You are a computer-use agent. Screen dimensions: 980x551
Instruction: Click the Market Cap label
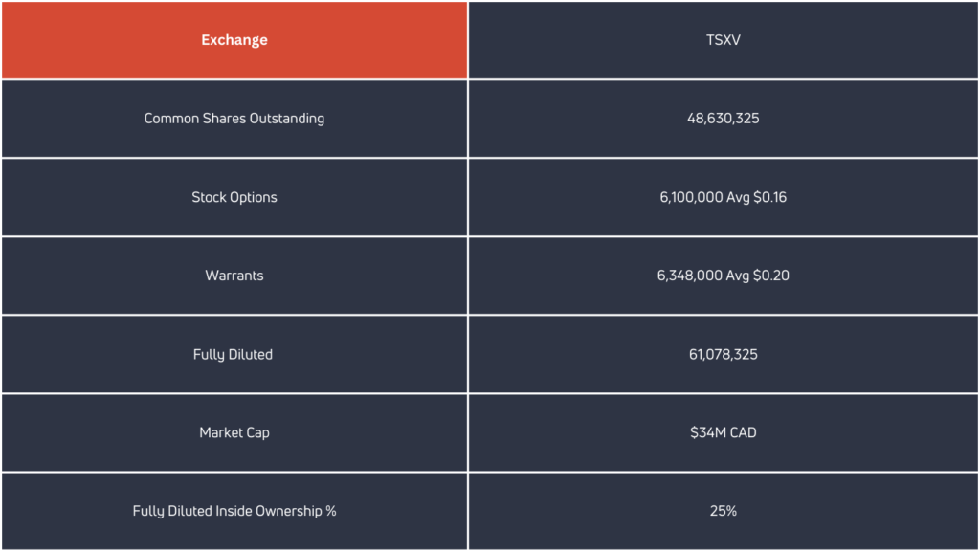[x=234, y=432]
